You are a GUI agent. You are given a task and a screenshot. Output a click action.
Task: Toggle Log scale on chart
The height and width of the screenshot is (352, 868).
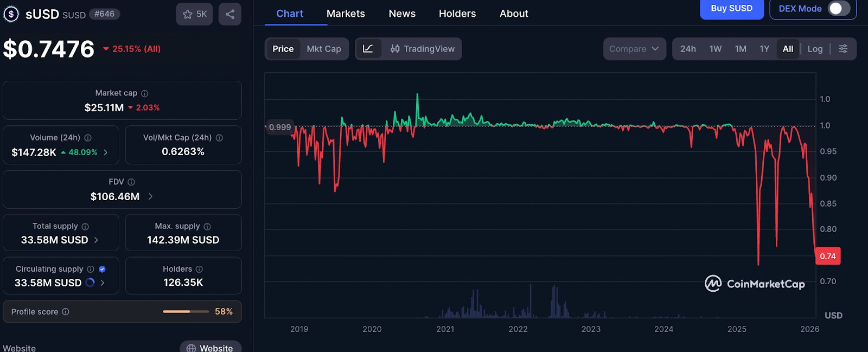pos(815,49)
